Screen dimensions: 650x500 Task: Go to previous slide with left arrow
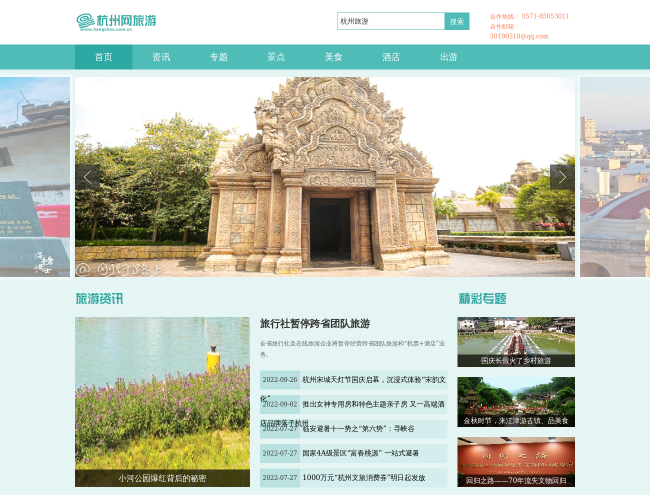pyautogui.click(x=87, y=178)
